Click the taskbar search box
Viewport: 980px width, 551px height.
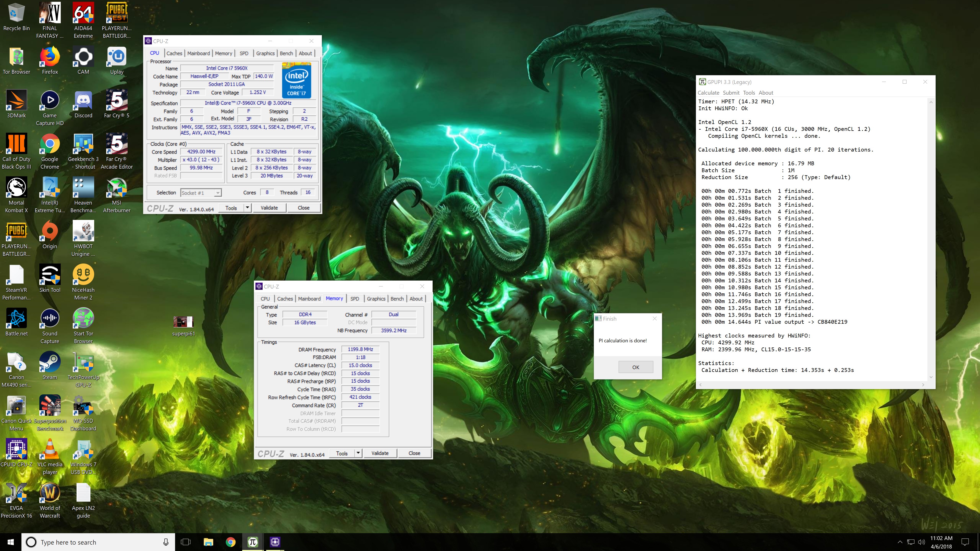98,542
